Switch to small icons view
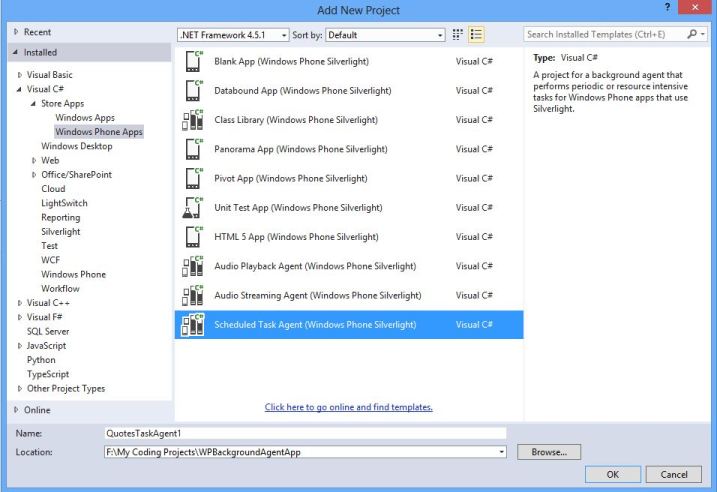 point(457,34)
